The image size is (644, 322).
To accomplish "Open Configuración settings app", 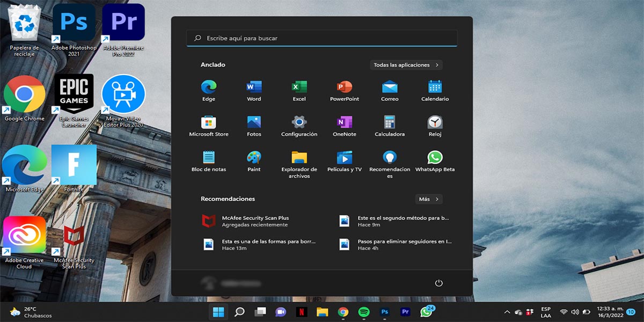I will 299,123.
